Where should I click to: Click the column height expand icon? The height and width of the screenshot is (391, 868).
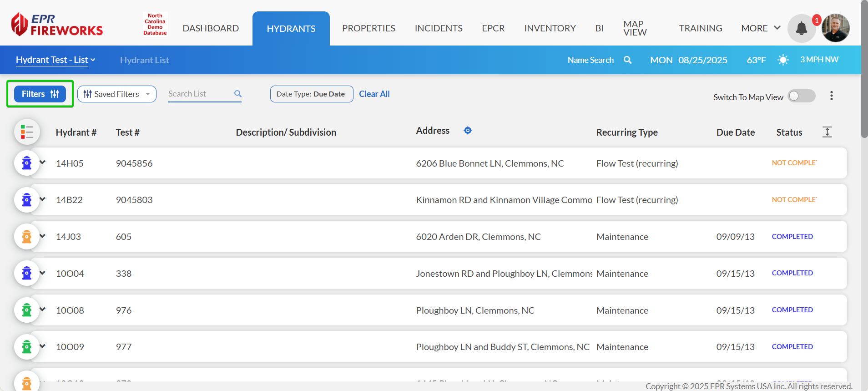pos(827,132)
